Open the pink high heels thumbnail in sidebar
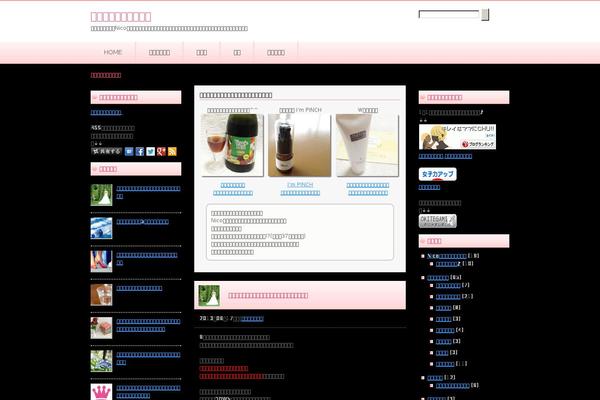Viewport: 600px width, 400px height. [x=101, y=261]
